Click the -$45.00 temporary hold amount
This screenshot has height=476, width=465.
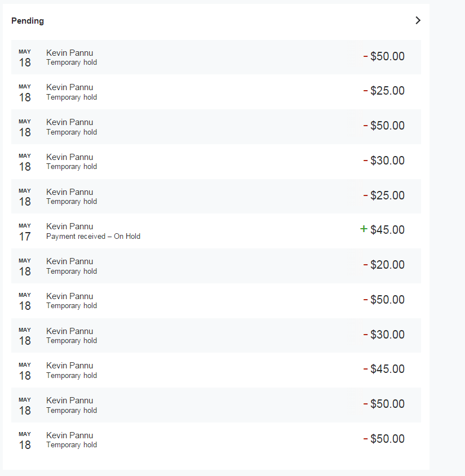tap(387, 369)
